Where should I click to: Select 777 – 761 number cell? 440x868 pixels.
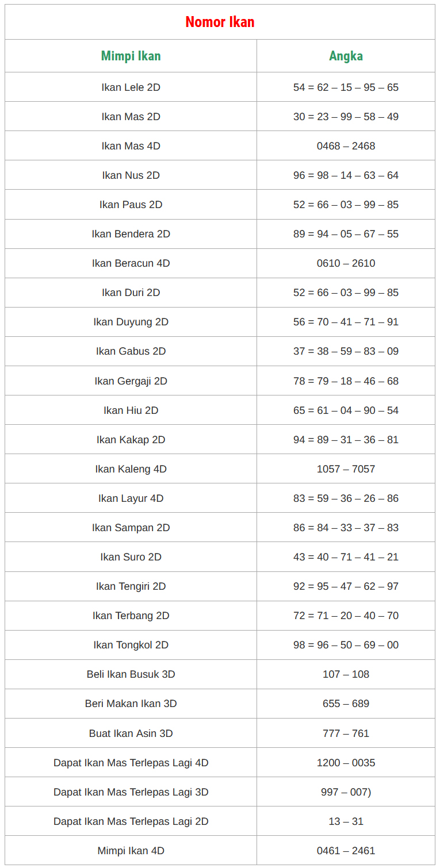click(x=346, y=733)
